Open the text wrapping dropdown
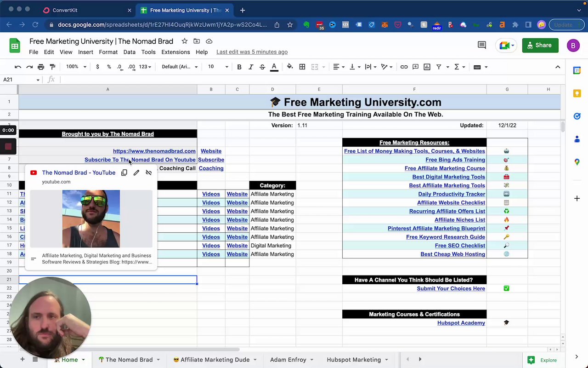 370,67
